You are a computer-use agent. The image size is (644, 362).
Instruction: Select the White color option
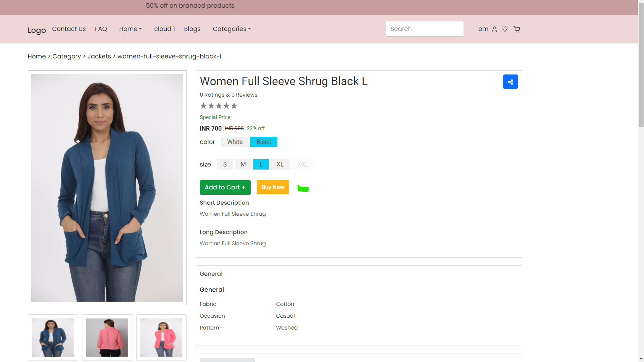[x=235, y=142]
